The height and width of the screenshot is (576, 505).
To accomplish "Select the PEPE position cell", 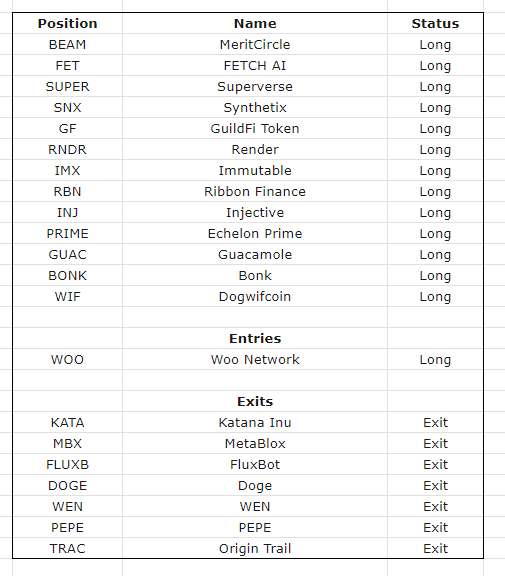I will 68,527.
